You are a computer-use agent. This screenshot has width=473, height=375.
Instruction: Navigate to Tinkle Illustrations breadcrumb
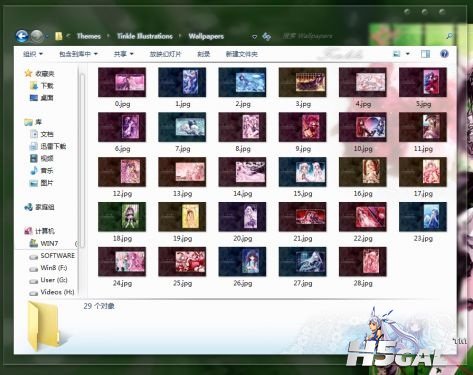[145, 36]
